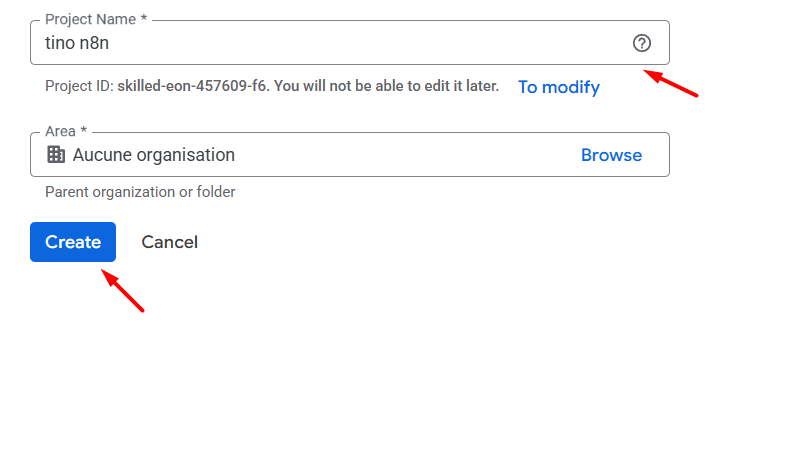Screen dimensions: 788x472
Task: Open the Browse link for Area
Action: tap(611, 155)
